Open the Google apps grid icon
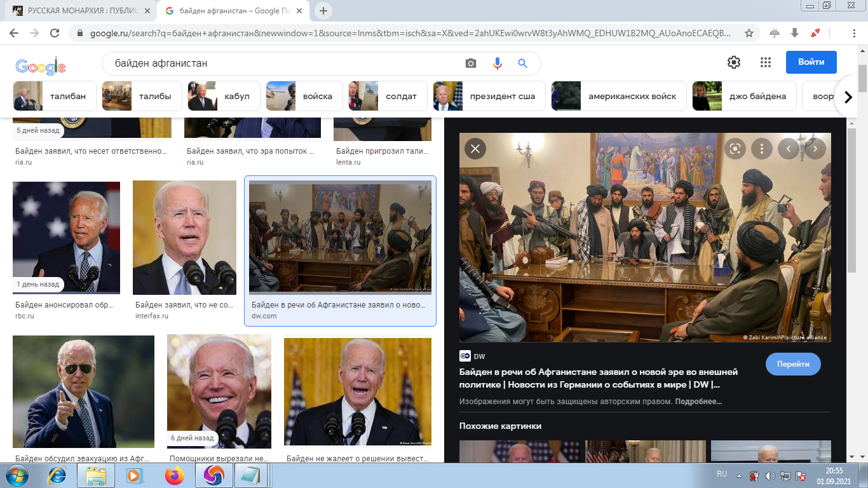This screenshot has width=868, height=488. (x=765, y=62)
